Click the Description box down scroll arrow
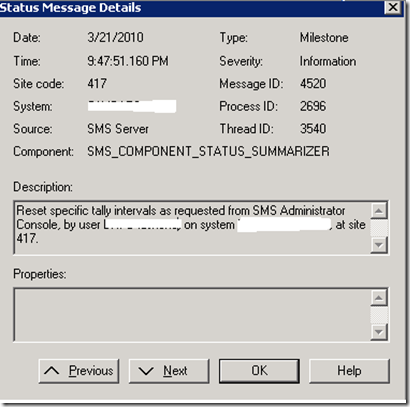The image size is (410, 407). point(379,245)
